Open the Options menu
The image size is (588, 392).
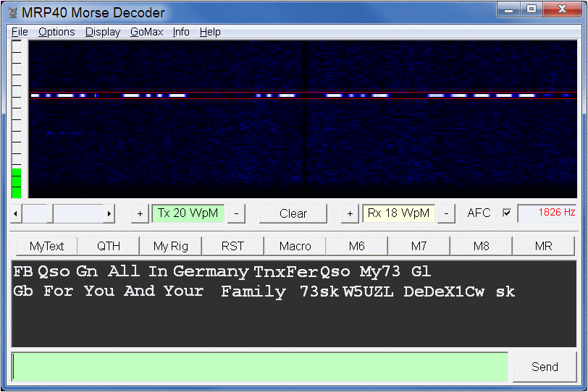click(56, 32)
